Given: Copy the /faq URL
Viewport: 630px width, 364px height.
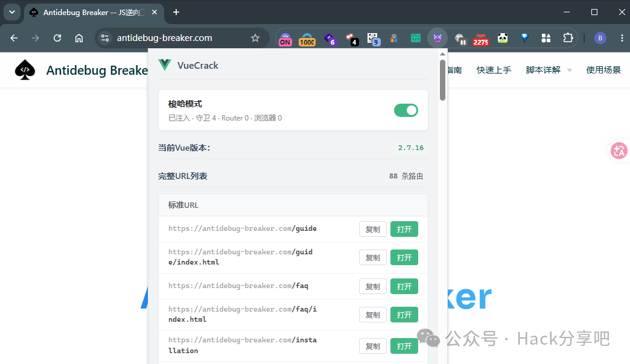Looking at the screenshot, I should (372, 286).
